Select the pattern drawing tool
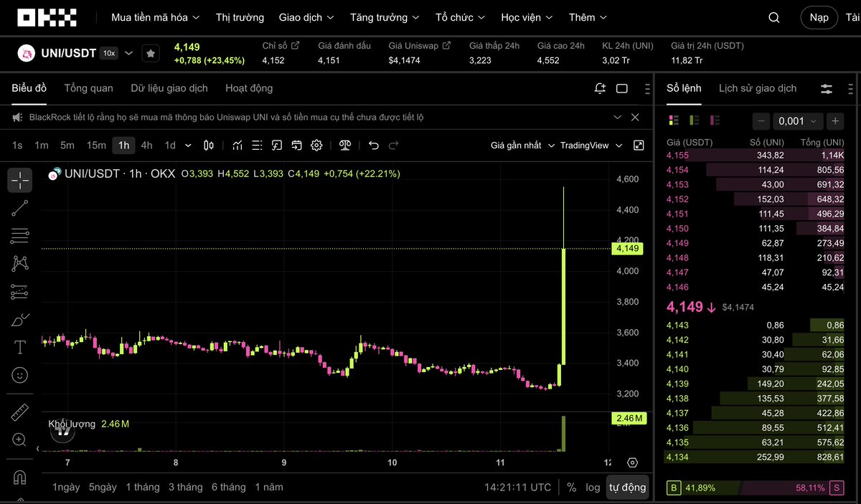 click(x=20, y=263)
